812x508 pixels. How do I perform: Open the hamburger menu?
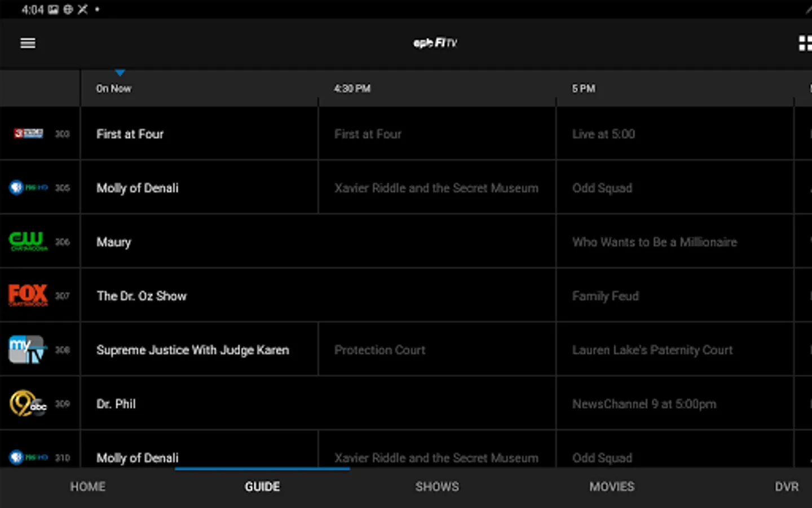point(28,43)
